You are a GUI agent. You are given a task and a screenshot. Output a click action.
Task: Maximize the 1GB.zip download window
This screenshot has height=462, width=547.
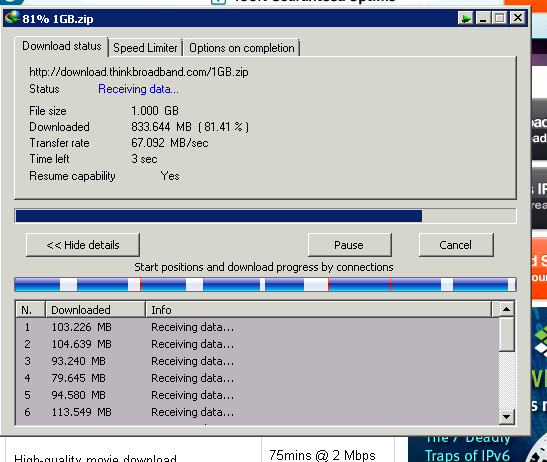(x=500, y=18)
